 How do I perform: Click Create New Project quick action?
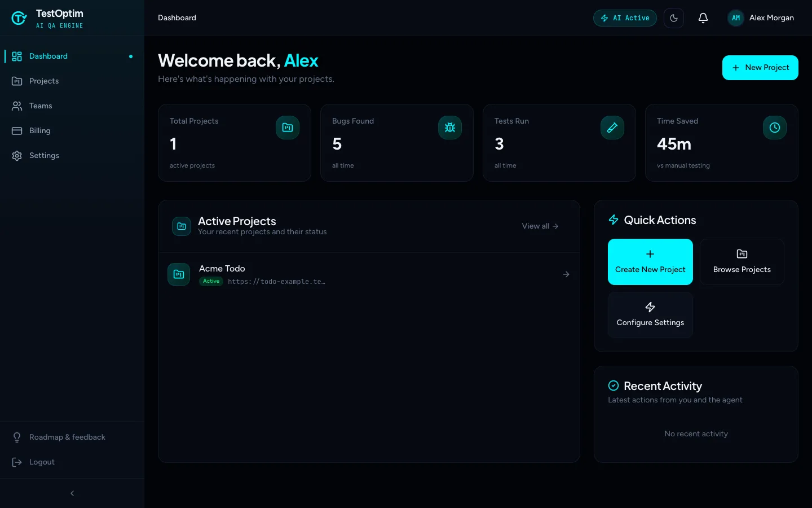tap(650, 262)
